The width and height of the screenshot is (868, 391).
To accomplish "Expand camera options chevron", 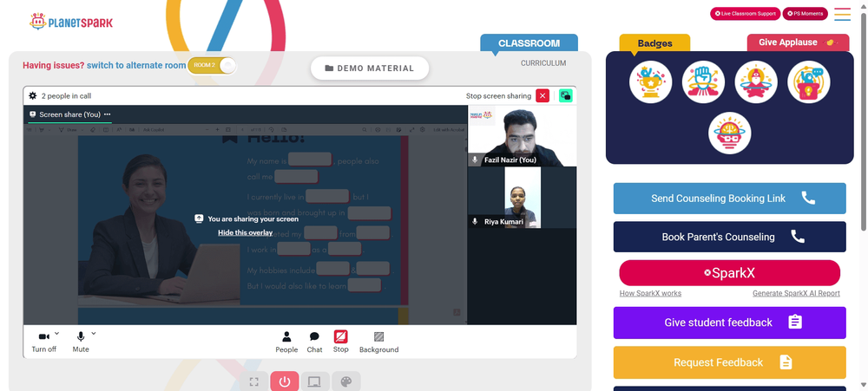I will coord(57,334).
